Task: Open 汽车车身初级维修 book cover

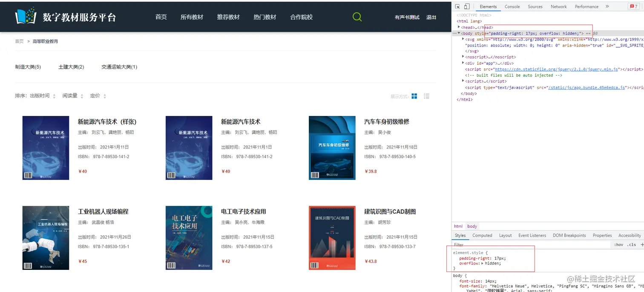Action: click(332, 148)
